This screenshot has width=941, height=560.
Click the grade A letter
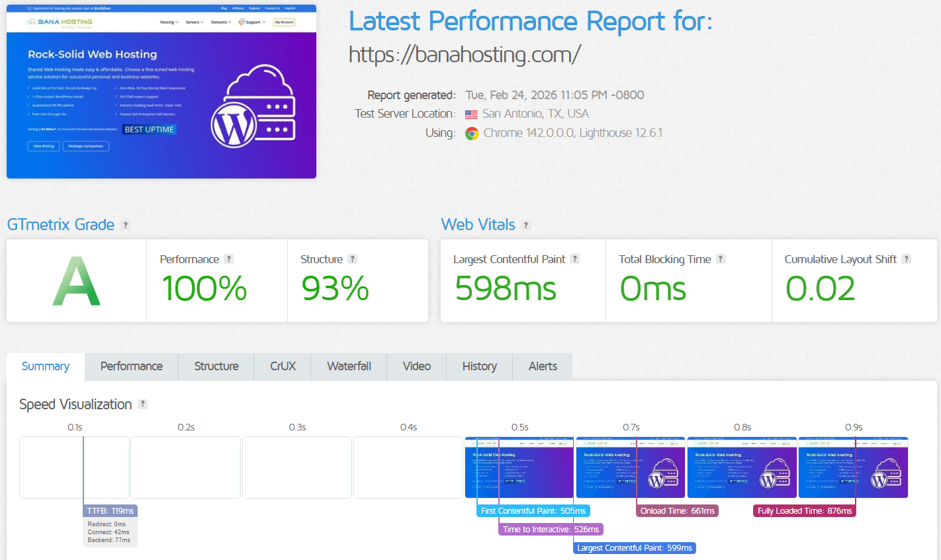pos(77,282)
